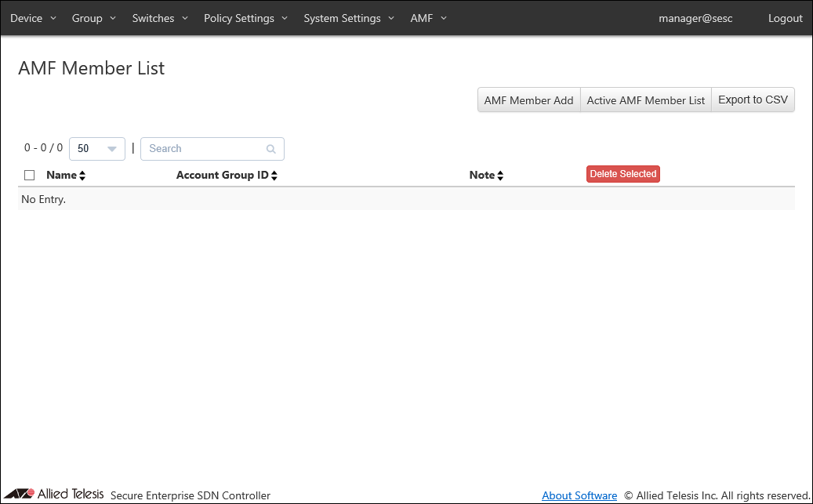Open the 50 rows-per-page dropdown
813x504 pixels.
click(x=97, y=149)
